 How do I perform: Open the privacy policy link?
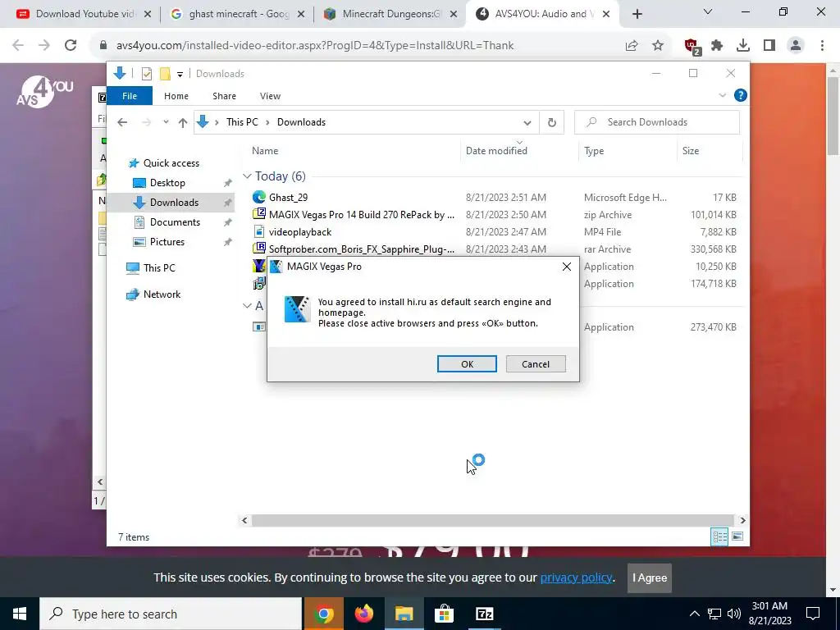coord(576,577)
